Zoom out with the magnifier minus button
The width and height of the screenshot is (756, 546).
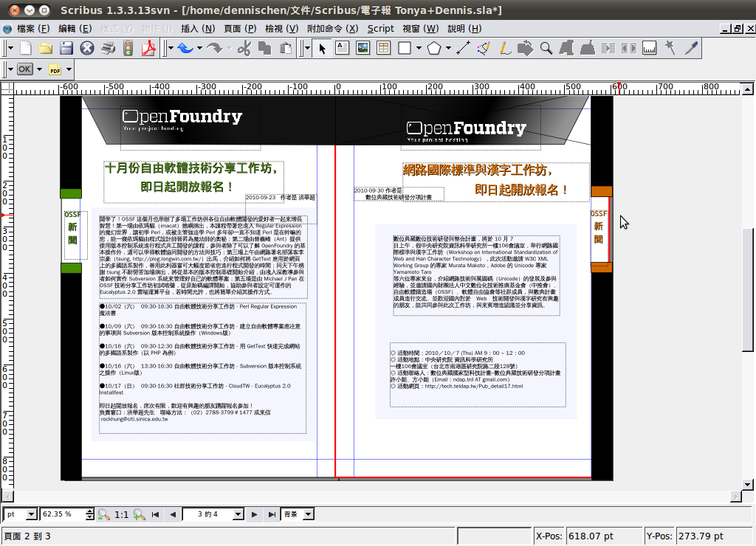point(103,515)
